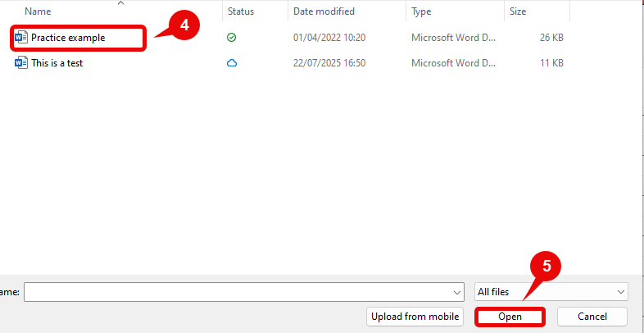Sort by the Date modified column header

325,11
